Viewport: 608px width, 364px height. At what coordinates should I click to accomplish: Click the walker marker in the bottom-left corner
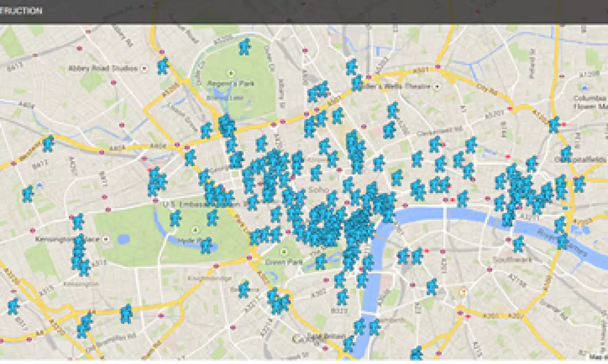pos(13,306)
